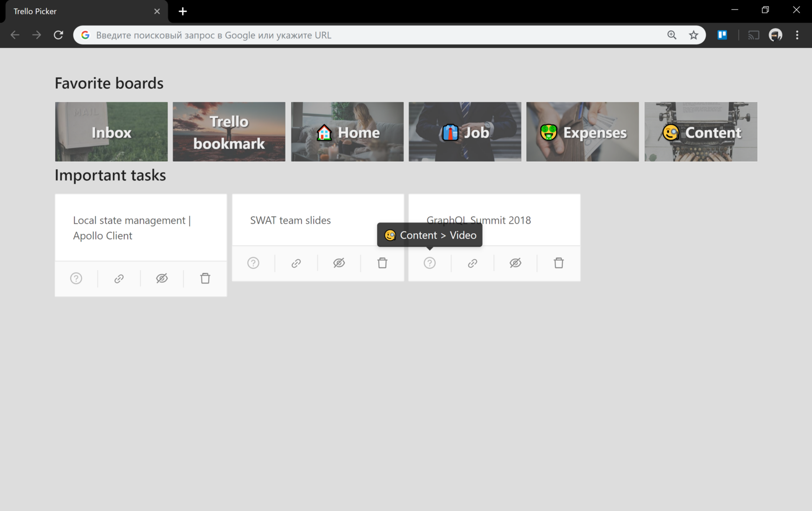The image size is (812, 511).
Task: Toggle visibility of GraphQL Summit 2018 task
Action: click(516, 263)
